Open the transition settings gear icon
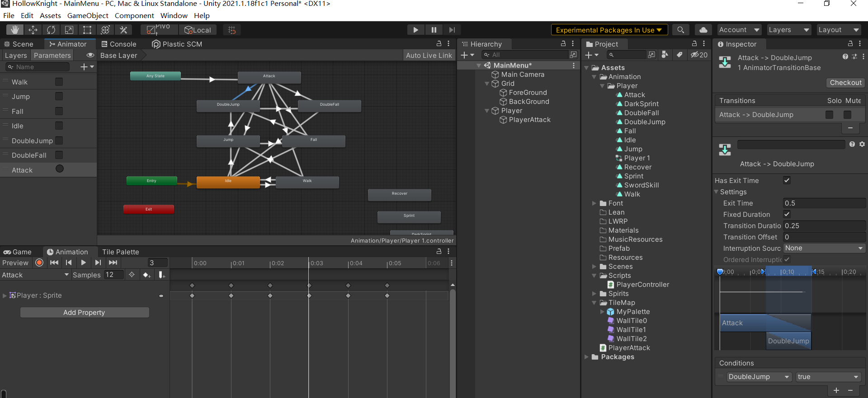 [862, 144]
